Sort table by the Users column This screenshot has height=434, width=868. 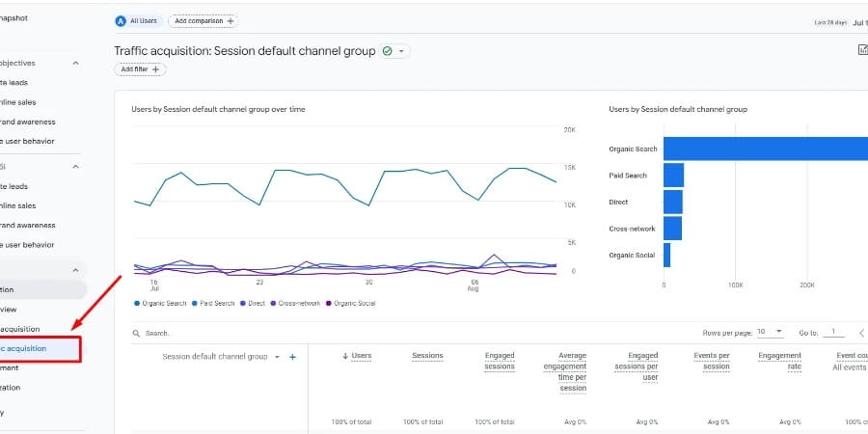[x=357, y=356]
